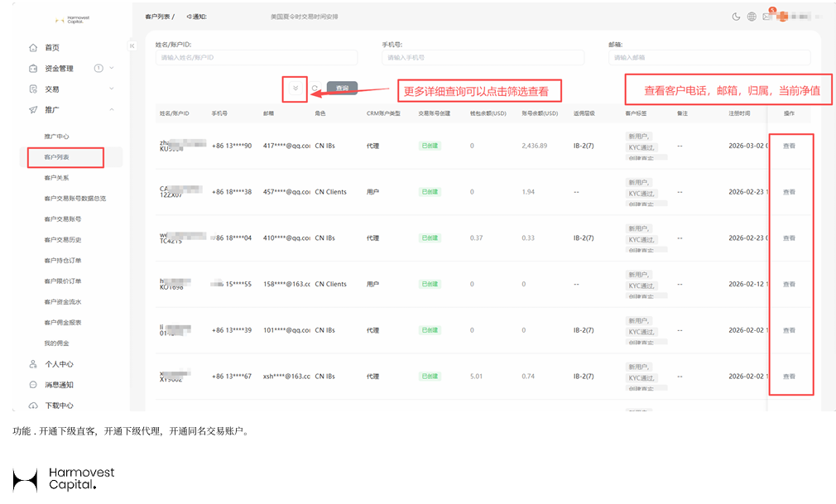Click the 返佣层级 column header
Image resolution: width=836 pixels, height=504 pixels.
584,113
